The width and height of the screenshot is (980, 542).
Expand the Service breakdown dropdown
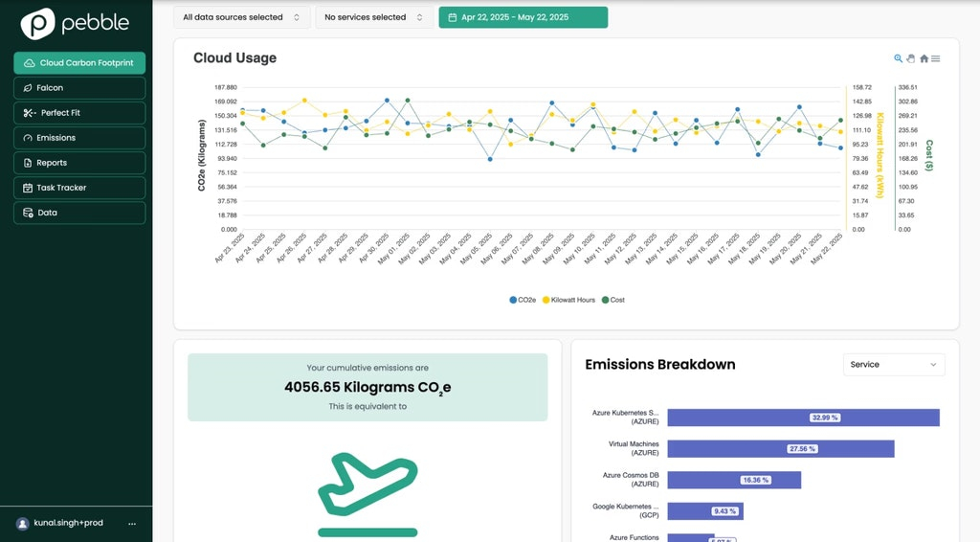[894, 365]
